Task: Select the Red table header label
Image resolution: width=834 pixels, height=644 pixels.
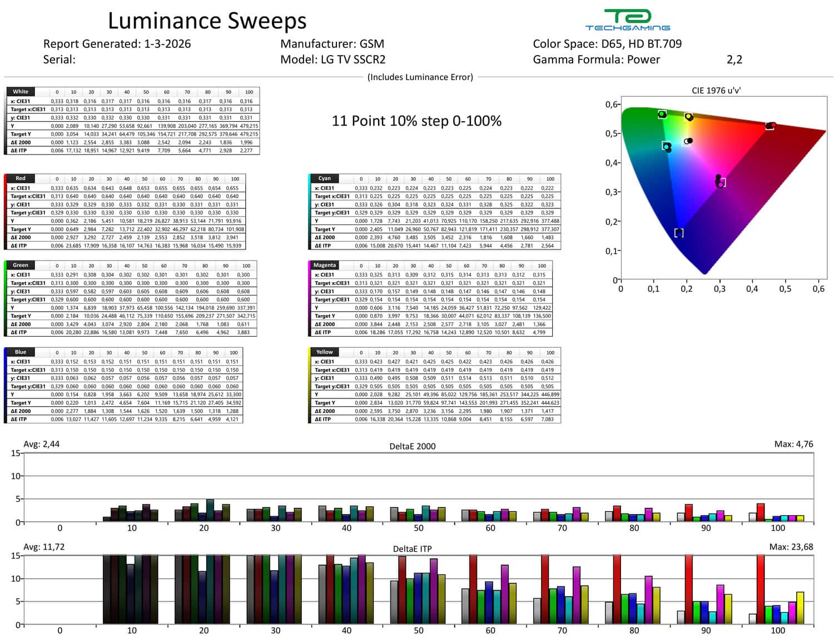Action: [x=21, y=178]
